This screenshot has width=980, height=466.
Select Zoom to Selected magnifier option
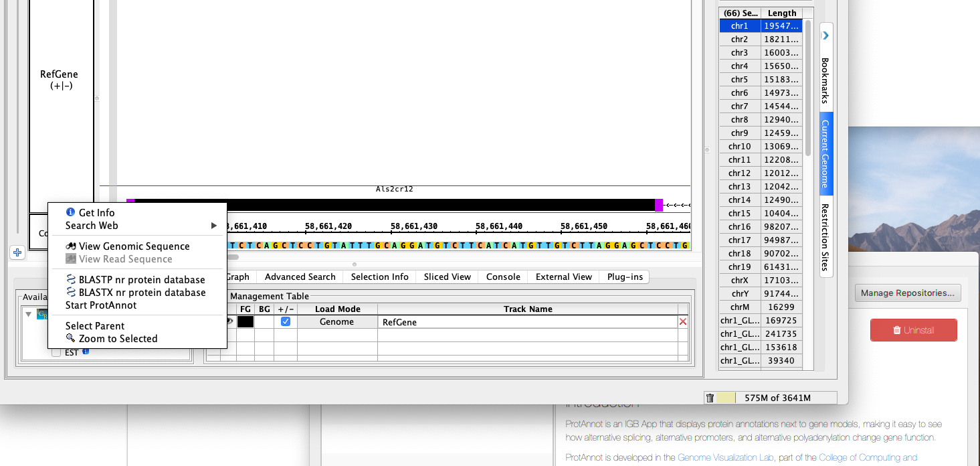click(118, 339)
